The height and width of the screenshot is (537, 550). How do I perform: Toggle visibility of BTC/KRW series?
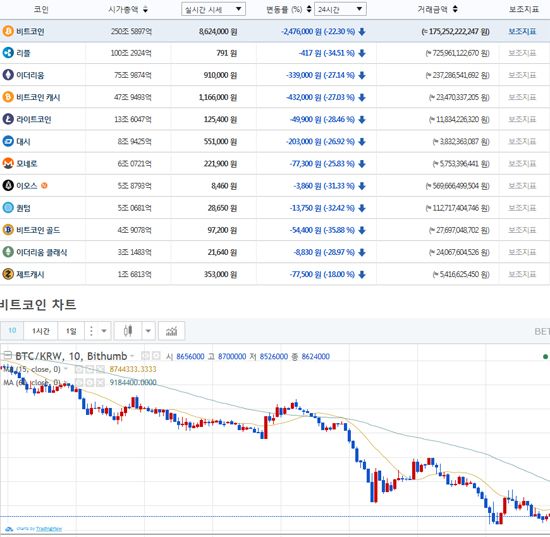pyautogui.click(x=145, y=356)
